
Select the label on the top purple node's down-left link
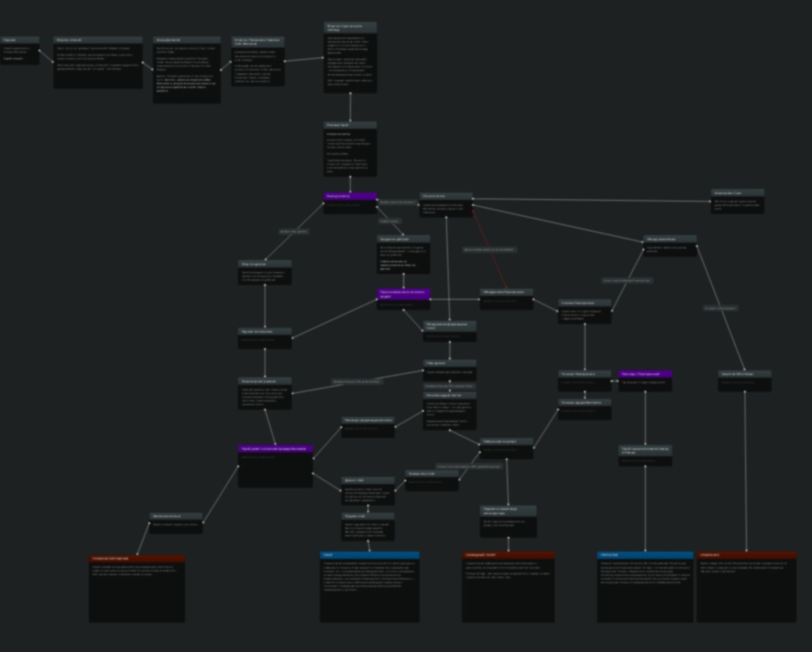tap(294, 231)
